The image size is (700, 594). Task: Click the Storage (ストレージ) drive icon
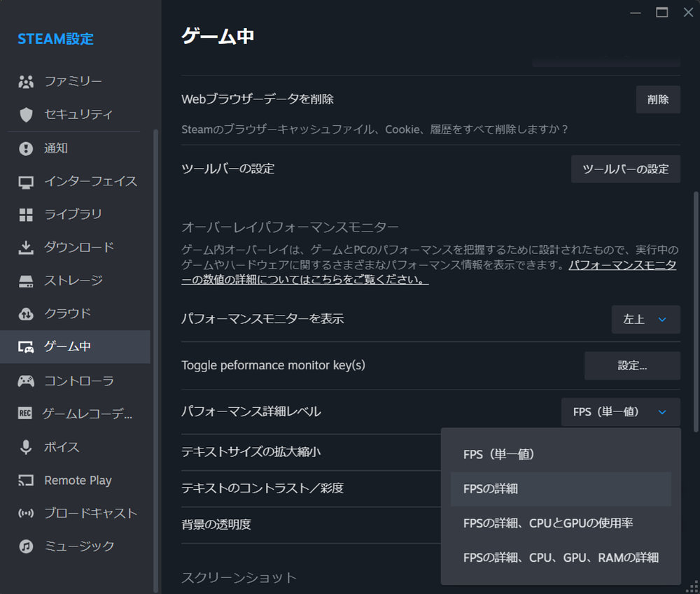click(x=26, y=281)
